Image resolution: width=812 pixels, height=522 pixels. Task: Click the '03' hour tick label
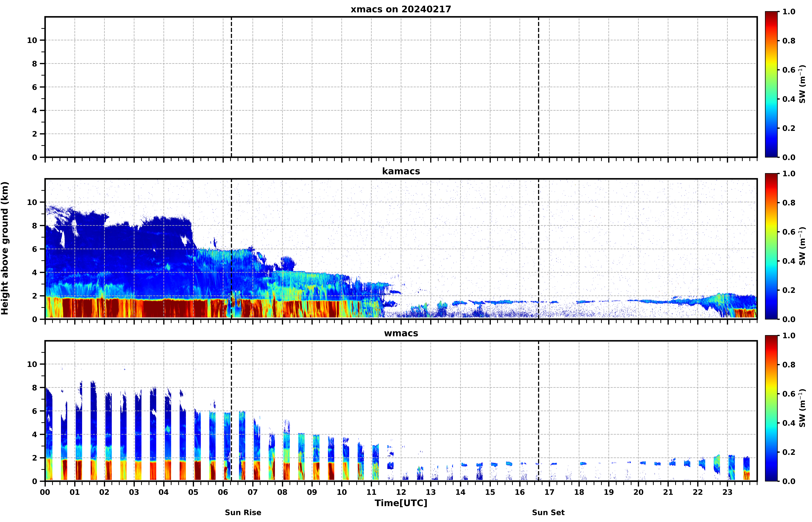134,492
